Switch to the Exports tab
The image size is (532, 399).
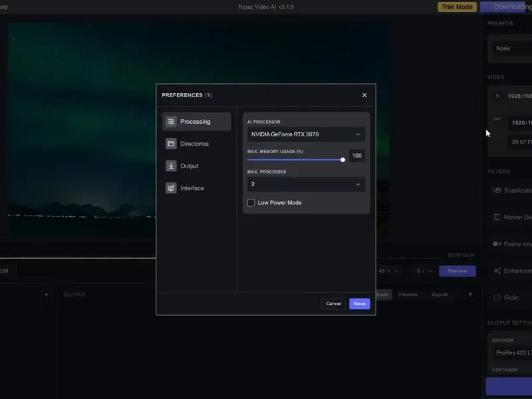[440, 295]
